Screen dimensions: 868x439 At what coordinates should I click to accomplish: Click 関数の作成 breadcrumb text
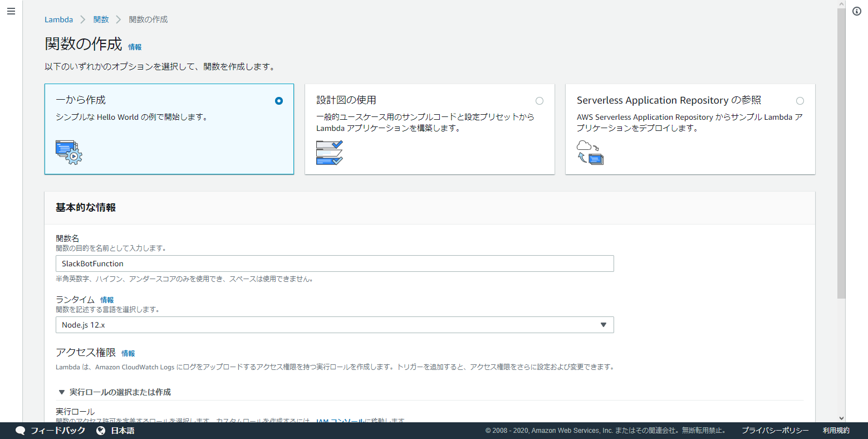click(x=148, y=19)
